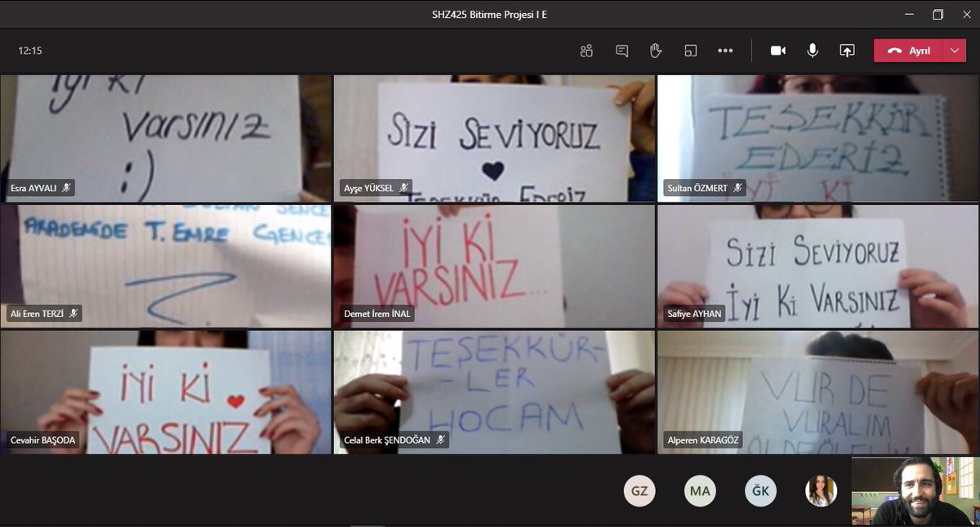Select Cevahir BAŞODA's video tile
The image size is (980, 527).
[166, 392]
